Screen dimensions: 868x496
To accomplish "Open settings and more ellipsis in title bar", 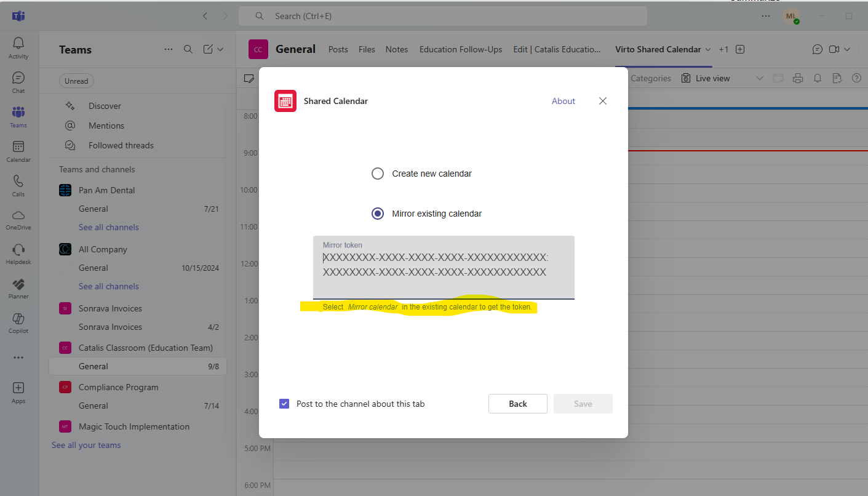I will pos(766,16).
